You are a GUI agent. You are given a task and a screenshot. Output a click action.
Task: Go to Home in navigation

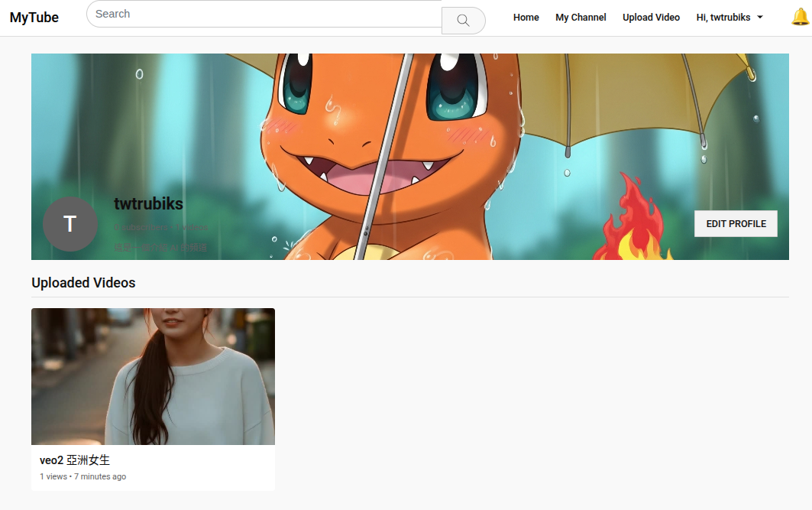click(x=526, y=17)
